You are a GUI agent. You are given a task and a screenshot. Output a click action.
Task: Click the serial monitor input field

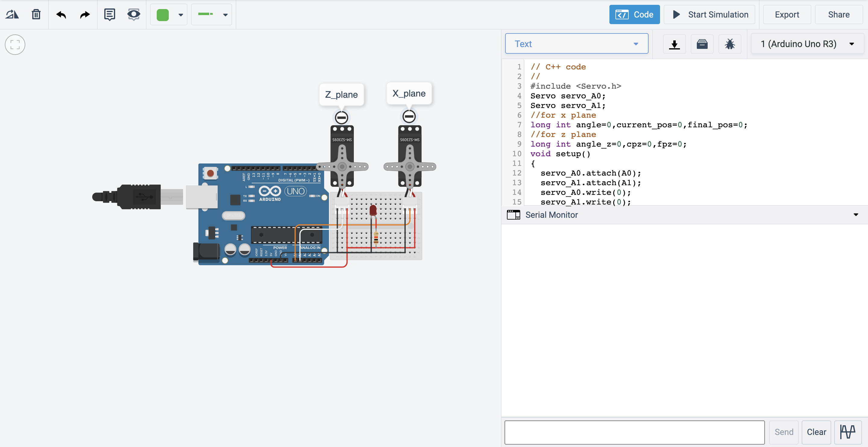634,432
